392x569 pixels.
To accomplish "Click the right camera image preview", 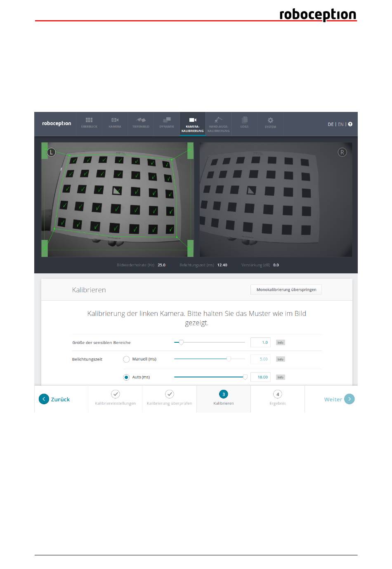I will click(276, 200).
